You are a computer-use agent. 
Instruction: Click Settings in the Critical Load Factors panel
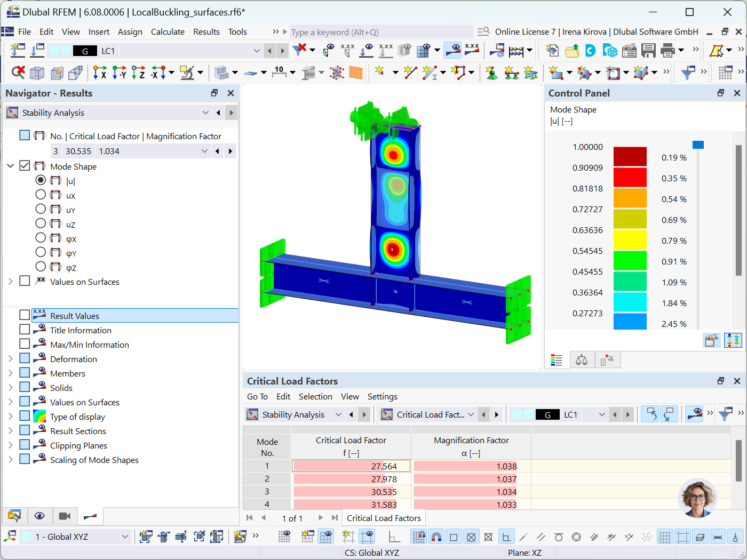(383, 397)
